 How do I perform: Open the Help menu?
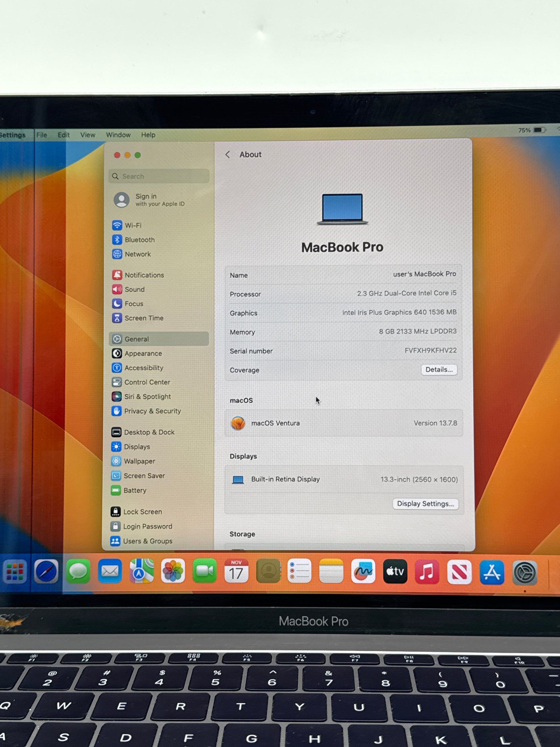pos(148,135)
